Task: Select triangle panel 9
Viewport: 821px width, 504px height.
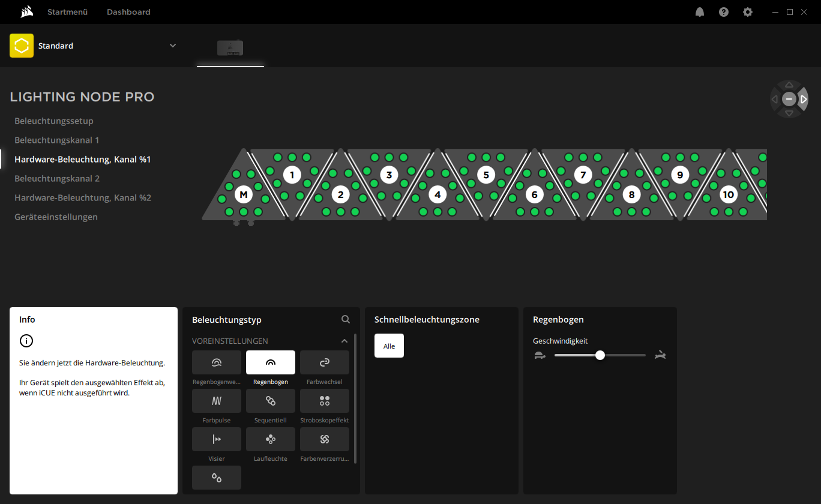Action: pyautogui.click(x=680, y=175)
